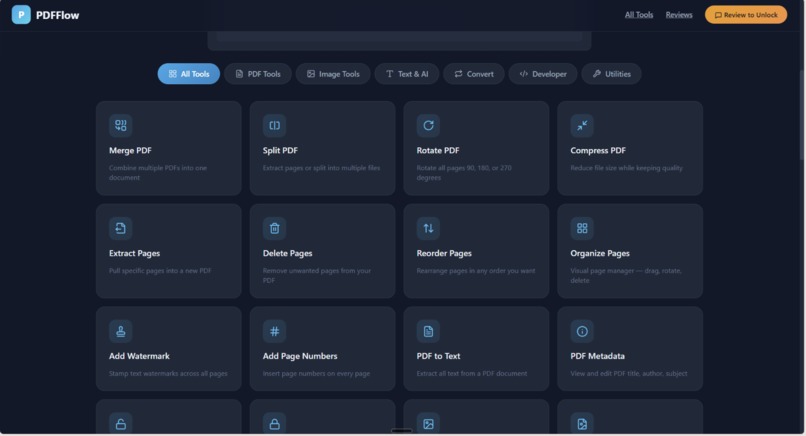Switch to the Developer tab

[543, 74]
